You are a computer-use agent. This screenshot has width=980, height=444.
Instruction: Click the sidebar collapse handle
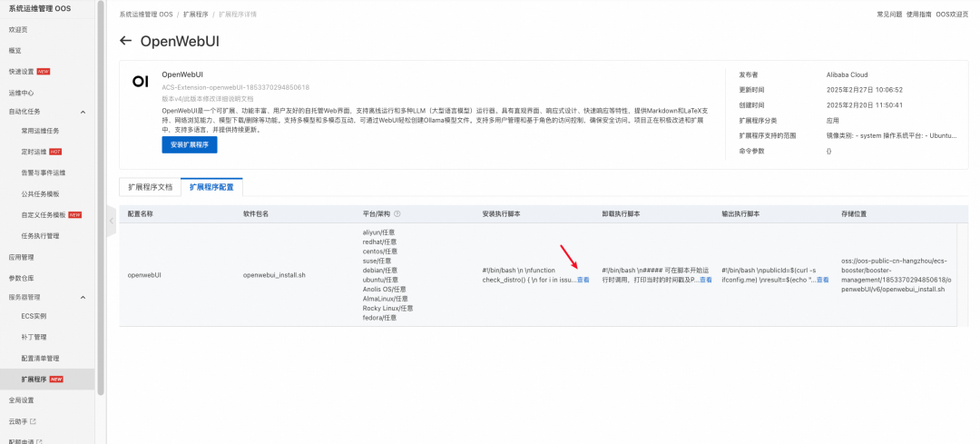tap(112, 221)
